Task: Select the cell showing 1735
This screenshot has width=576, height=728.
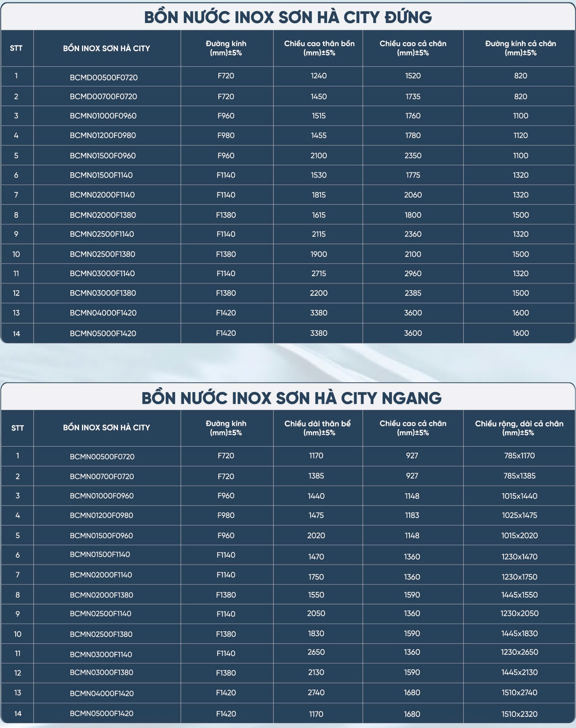Action: (x=413, y=96)
